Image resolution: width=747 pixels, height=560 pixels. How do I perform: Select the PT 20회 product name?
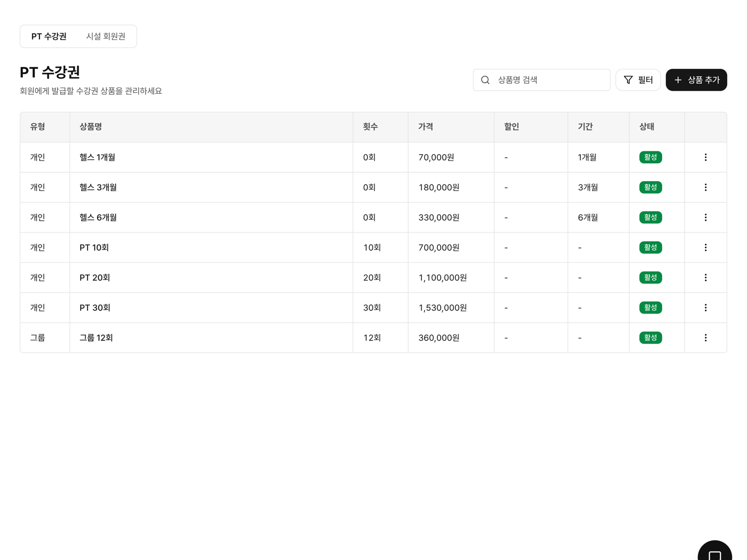[95, 278]
